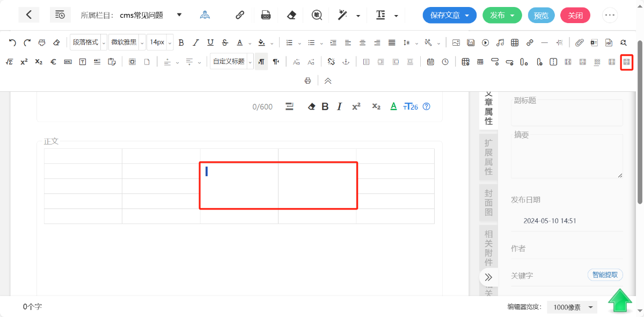Viewport: 644px width, 317px height.
Task: Toggle bold in the main toolbar
Action: (x=181, y=42)
